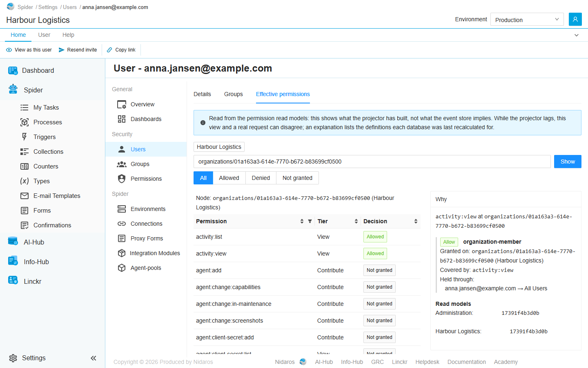
Task: Click the Settings gear icon
Action: (13, 358)
